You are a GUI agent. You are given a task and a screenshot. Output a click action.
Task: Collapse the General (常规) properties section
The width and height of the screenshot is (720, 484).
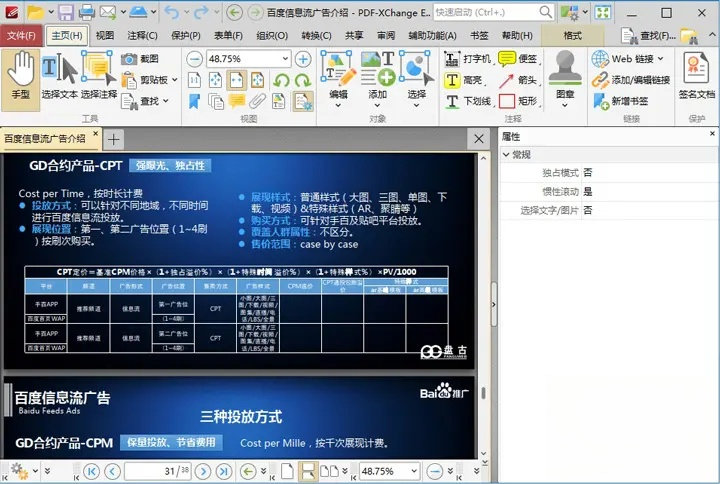tap(506, 155)
